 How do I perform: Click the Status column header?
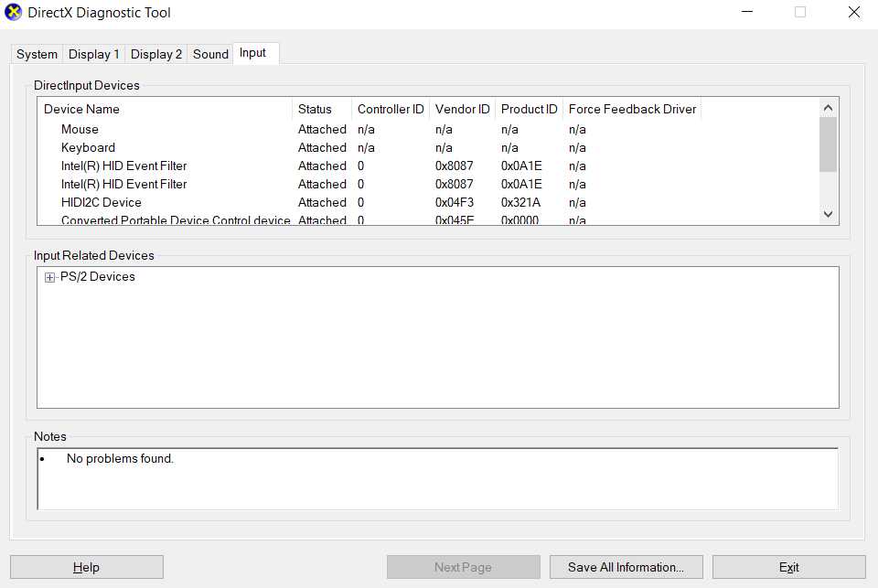click(315, 109)
